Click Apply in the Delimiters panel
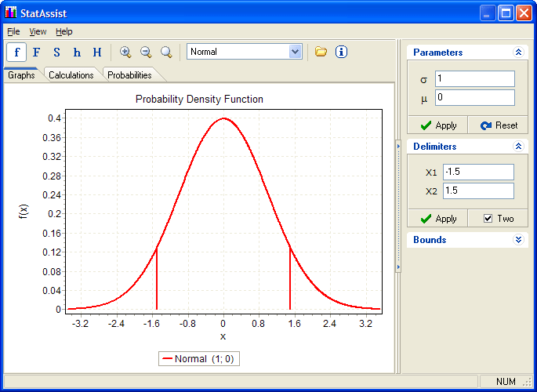537x392 pixels. pos(437,219)
